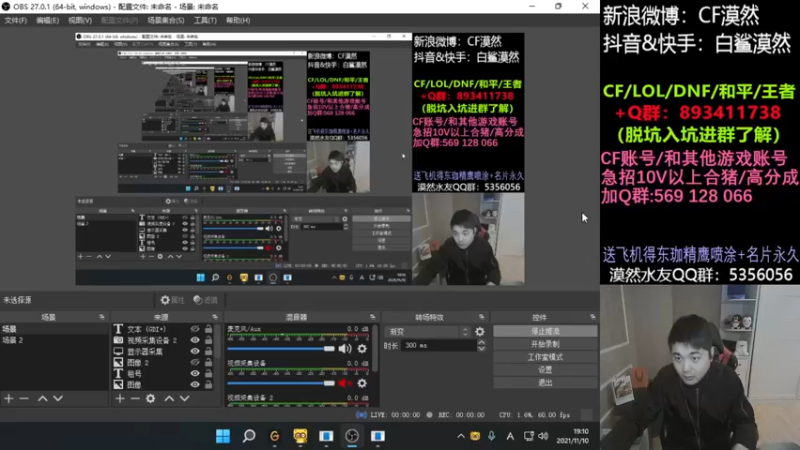Undock the 转场特效 panel via header icon

481,317
